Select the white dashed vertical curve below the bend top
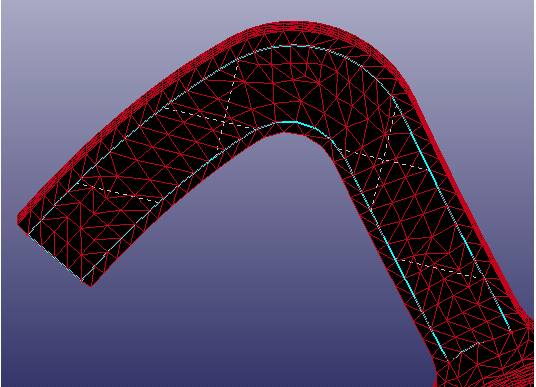Screen dimensions: 536x387 tap(228, 106)
